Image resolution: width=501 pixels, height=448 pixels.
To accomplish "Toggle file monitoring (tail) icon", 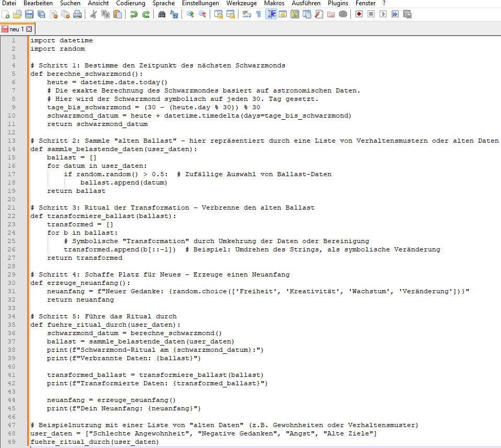I will click(343, 14).
